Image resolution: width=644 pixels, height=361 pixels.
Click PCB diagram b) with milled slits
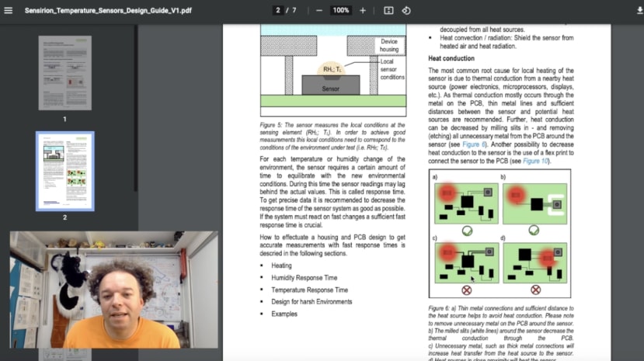(534, 203)
